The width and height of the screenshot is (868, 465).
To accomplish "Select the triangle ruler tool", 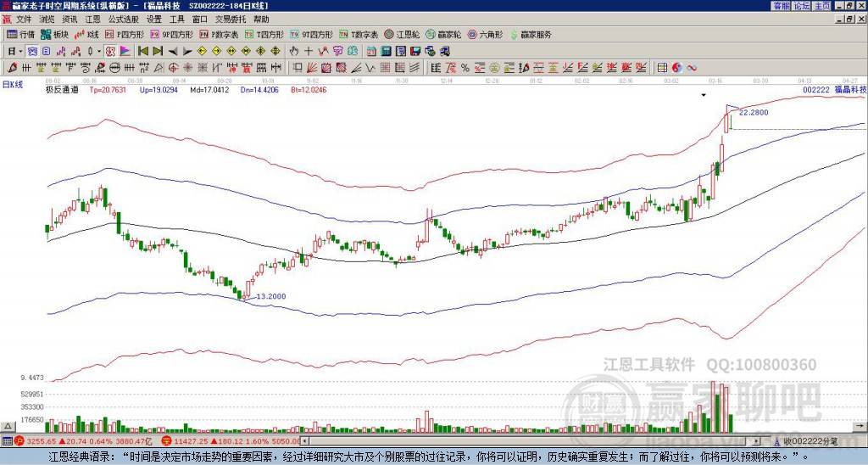I will [159, 68].
